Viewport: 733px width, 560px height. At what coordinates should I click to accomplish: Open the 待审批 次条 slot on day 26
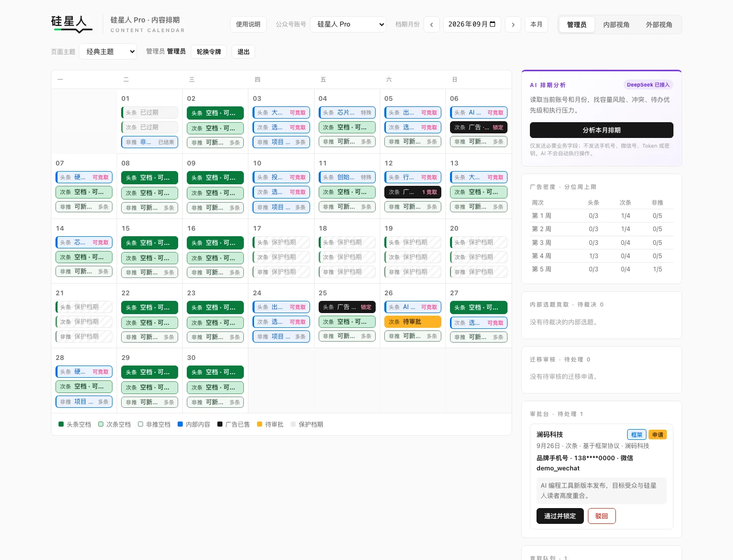pyautogui.click(x=413, y=322)
